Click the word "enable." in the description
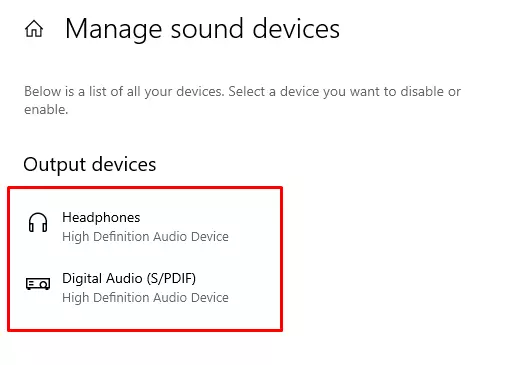Screen dimensions: 512x365 46,110
